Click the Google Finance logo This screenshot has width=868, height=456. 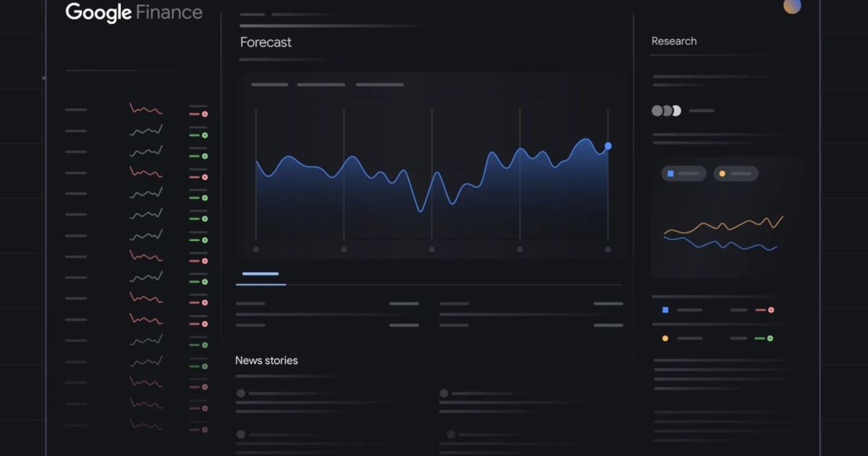coord(134,12)
